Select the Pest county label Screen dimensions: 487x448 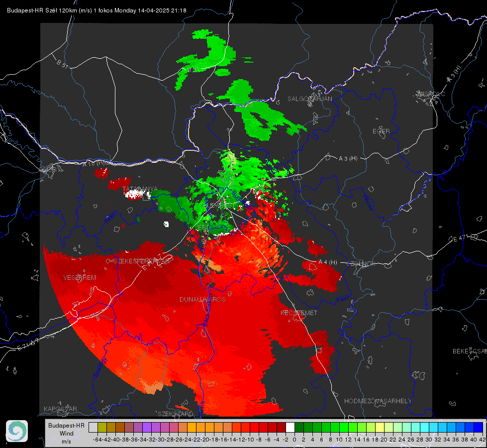click(x=343, y=300)
